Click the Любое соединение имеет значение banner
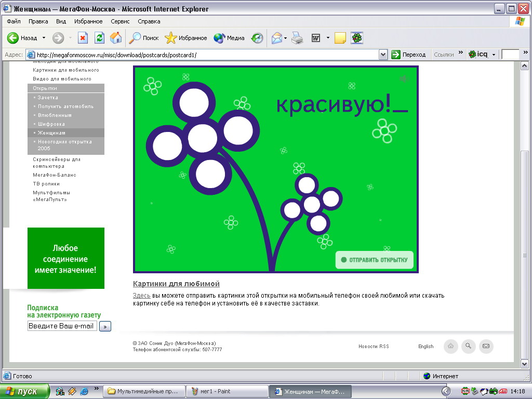Viewport: 532px width, 399px height. point(66,258)
